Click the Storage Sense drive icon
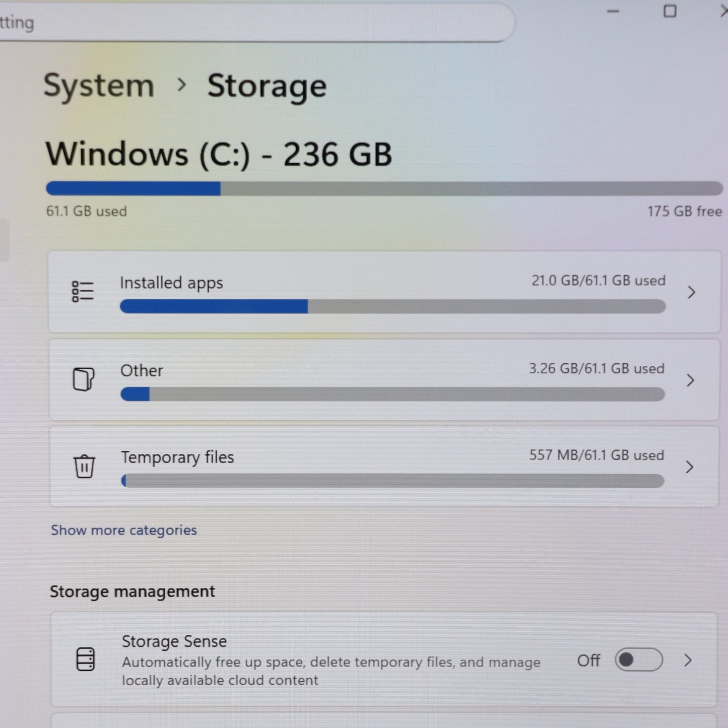 pyautogui.click(x=85, y=659)
